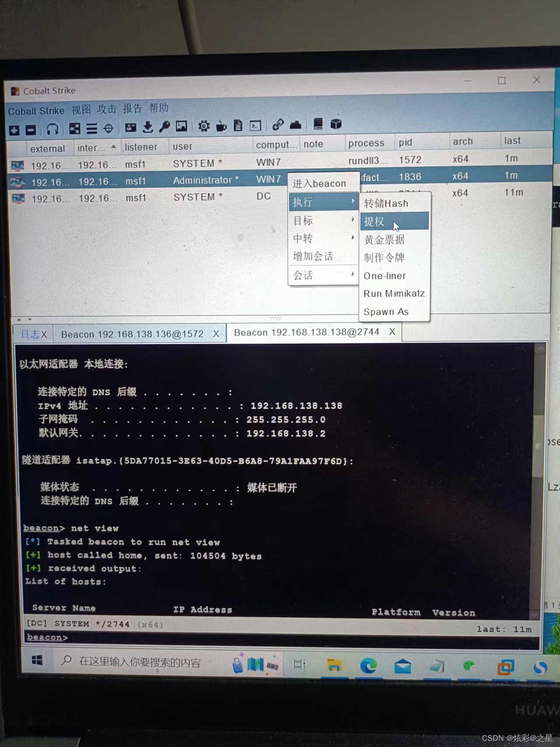This screenshot has height=747, width=560.
Task: Select 黄金票据 in the submenu
Action: tap(395, 240)
